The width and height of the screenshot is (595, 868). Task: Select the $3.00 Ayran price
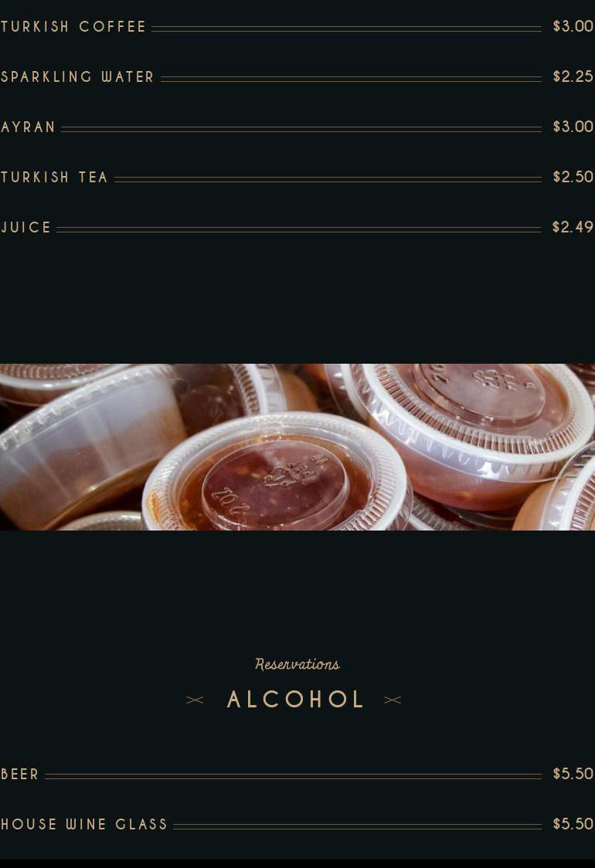click(573, 127)
